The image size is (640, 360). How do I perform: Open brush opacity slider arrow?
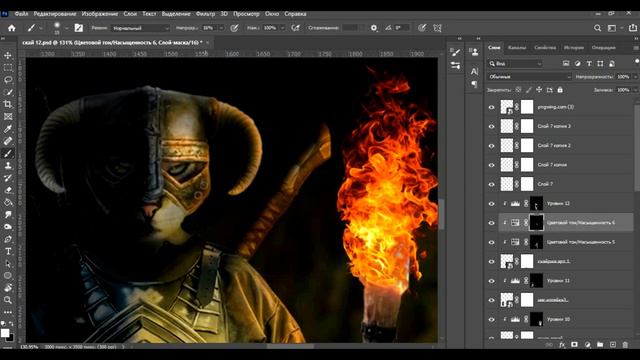(x=221, y=28)
